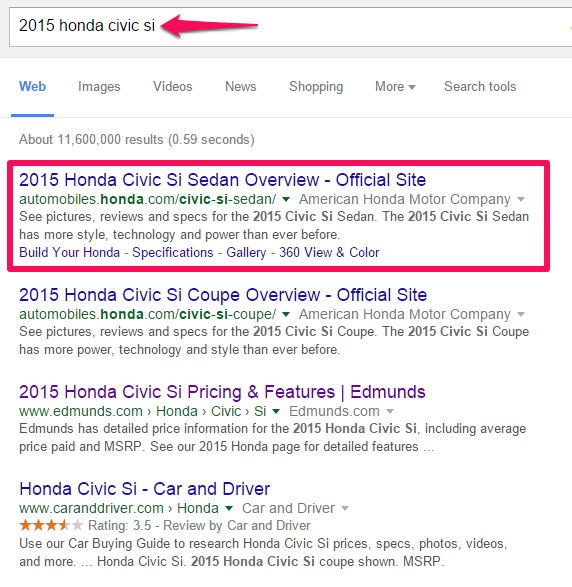Switch to the Images tab
This screenshot has height=587, width=572.
(99, 86)
